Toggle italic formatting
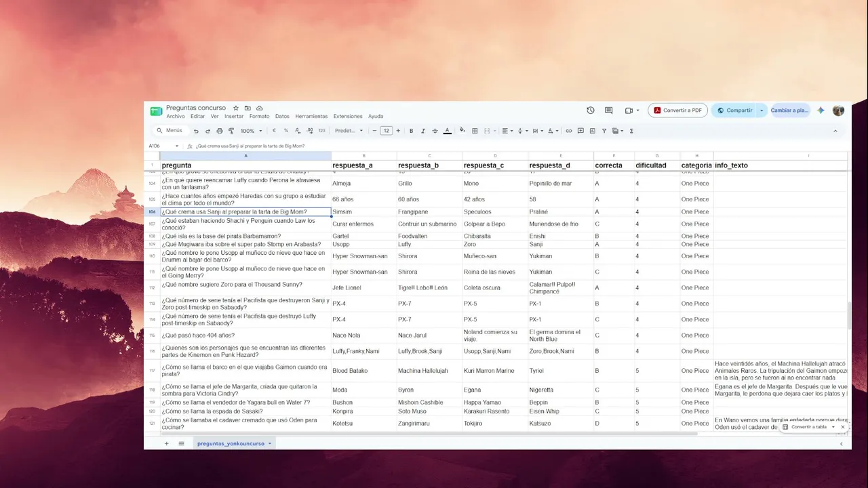Screen dimensions: 868x488 (423, 131)
